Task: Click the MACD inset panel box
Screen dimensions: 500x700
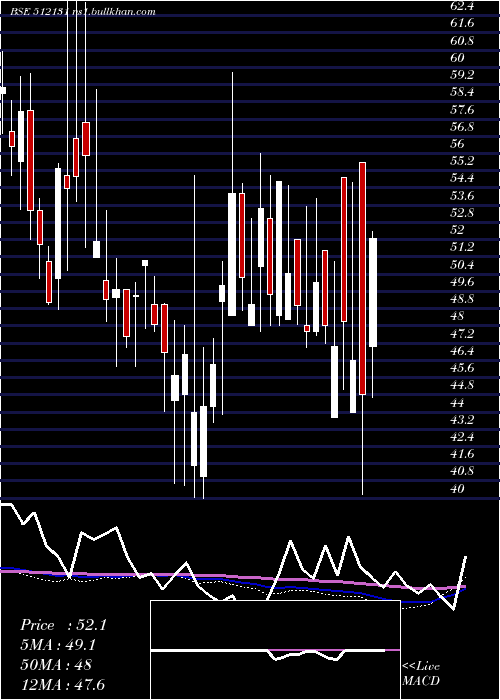Action: (275, 650)
